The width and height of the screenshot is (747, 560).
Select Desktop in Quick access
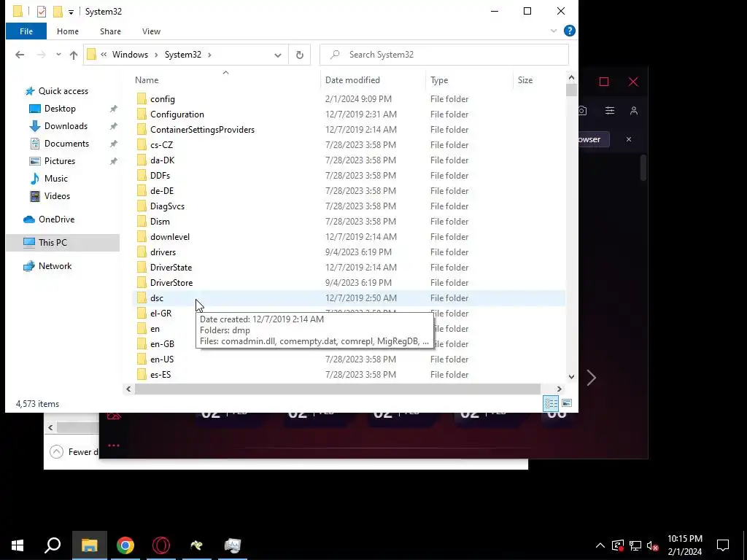pyautogui.click(x=60, y=109)
